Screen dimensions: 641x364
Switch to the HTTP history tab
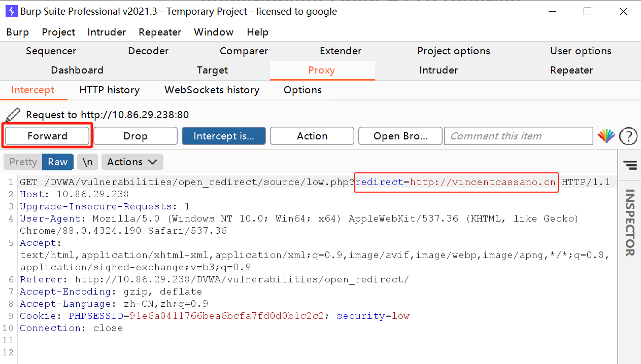pyautogui.click(x=109, y=90)
